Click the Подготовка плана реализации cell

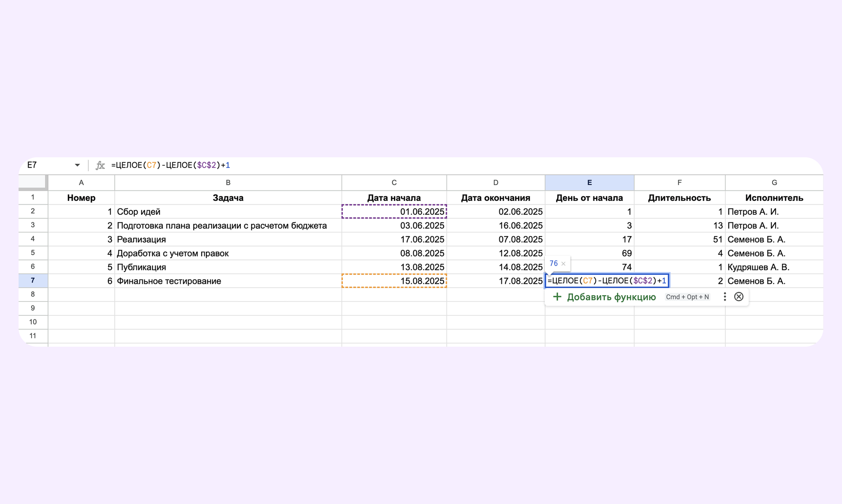click(x=228, y=226)
